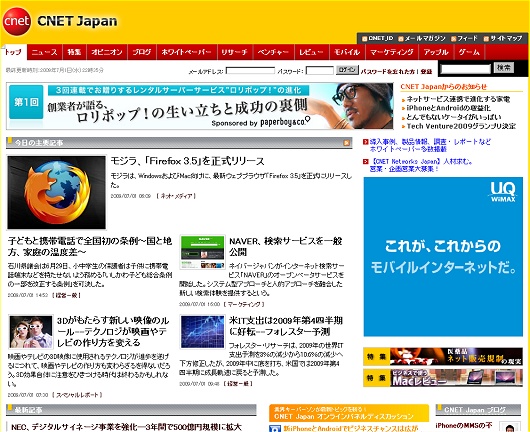Go to the レビュー tab
This screenshot has width=530, height=432.
pyautogui.click(x=311, y=52)
